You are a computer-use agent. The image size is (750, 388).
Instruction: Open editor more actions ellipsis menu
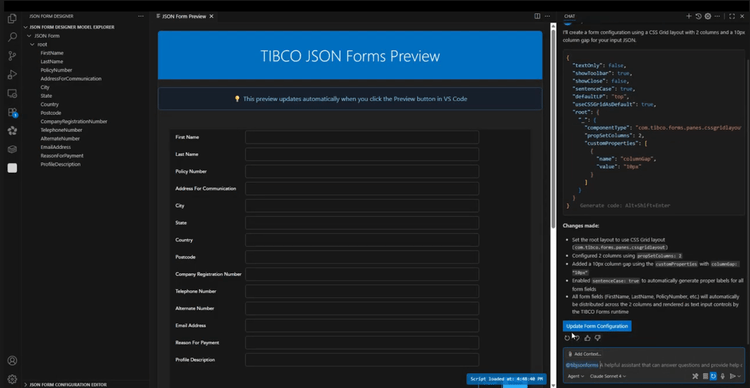click(546, 16)
